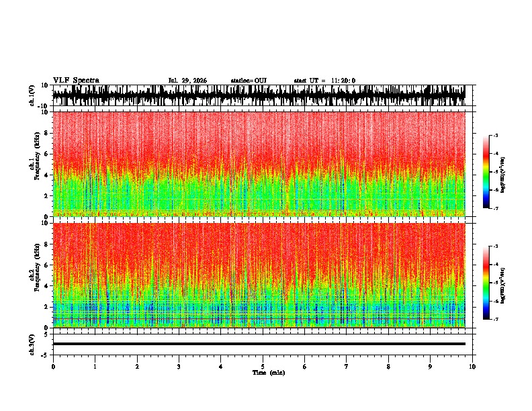
Task: Click the "6" kHz tick of ch.1 spectrogram
Action: click(47, 154)
